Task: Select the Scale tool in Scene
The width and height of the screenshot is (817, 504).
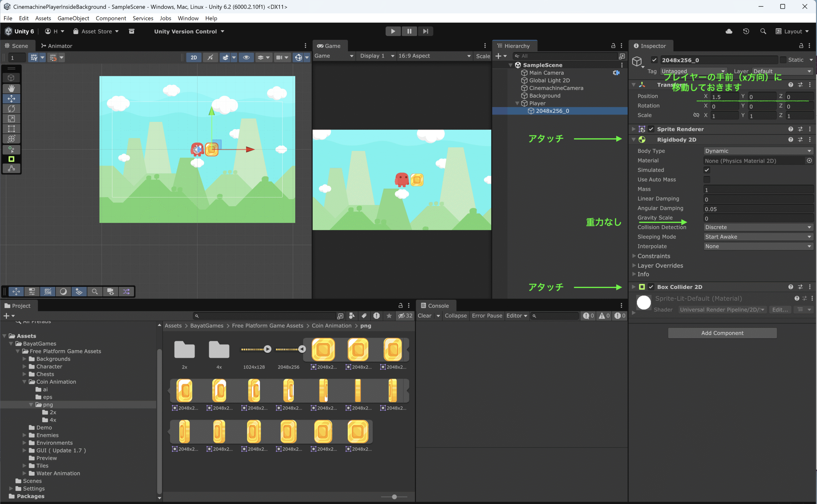Action: coord(11,119)
